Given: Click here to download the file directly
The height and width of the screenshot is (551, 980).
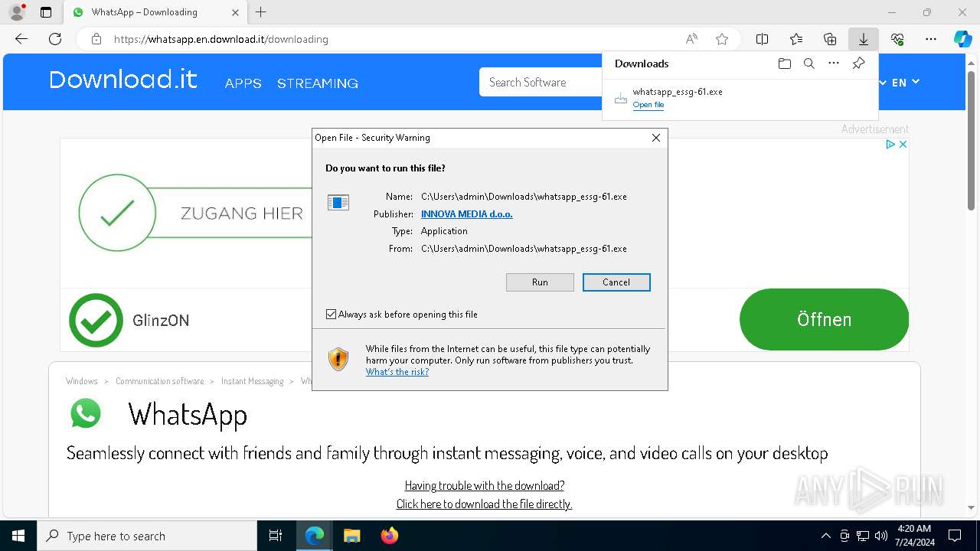Looking at the screenshot, I should pos(484,504).
